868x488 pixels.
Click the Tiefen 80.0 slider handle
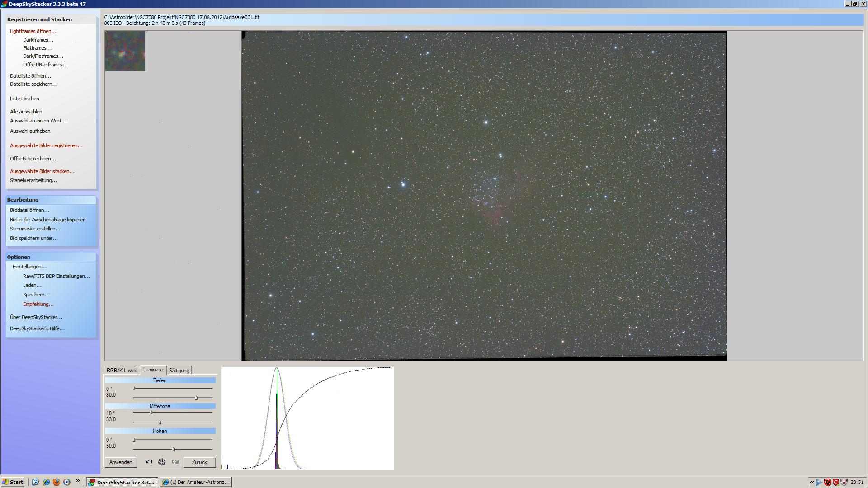click(x=196, y=398)
